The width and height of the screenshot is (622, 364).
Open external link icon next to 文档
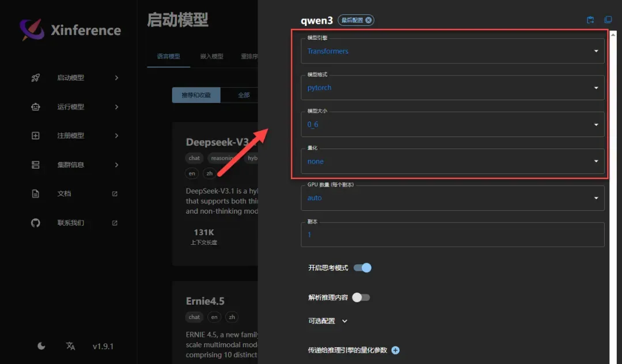pyautogui.click(x=115, y=194)
